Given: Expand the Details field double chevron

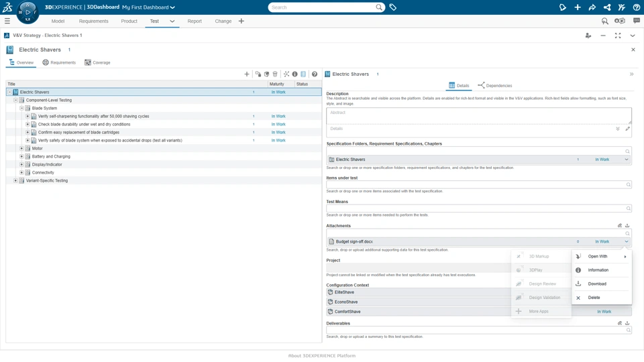Looking at the screenshot, I should pos(618,129).
